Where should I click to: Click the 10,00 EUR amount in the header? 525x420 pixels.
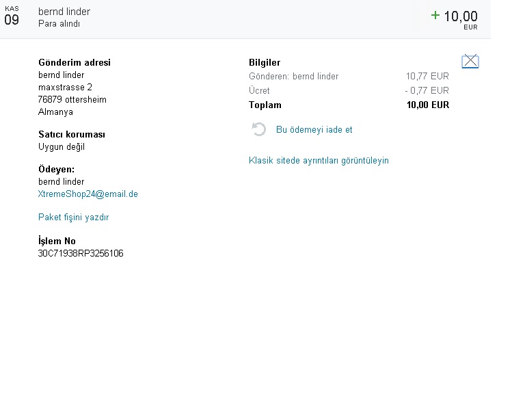click(x=461, y=17)
